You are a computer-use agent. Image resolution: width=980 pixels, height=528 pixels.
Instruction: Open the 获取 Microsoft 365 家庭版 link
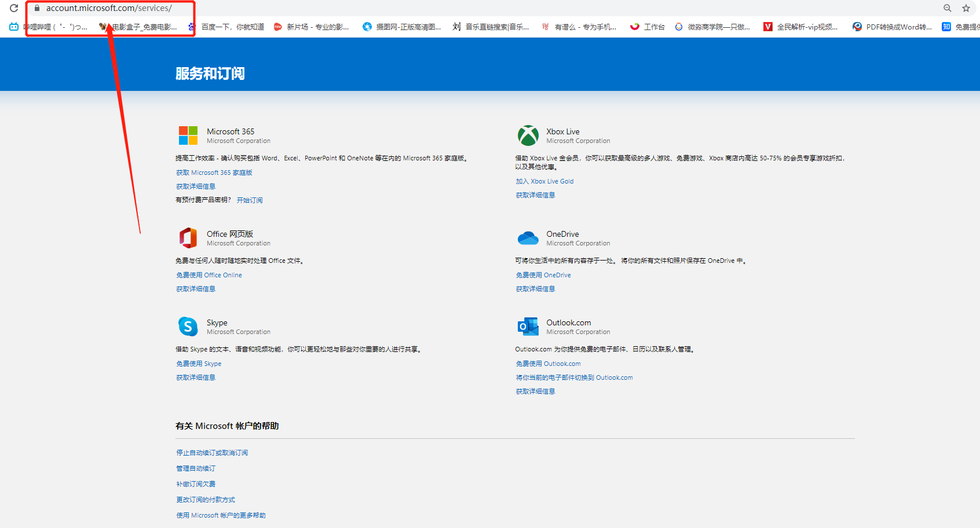pos(214,173)
